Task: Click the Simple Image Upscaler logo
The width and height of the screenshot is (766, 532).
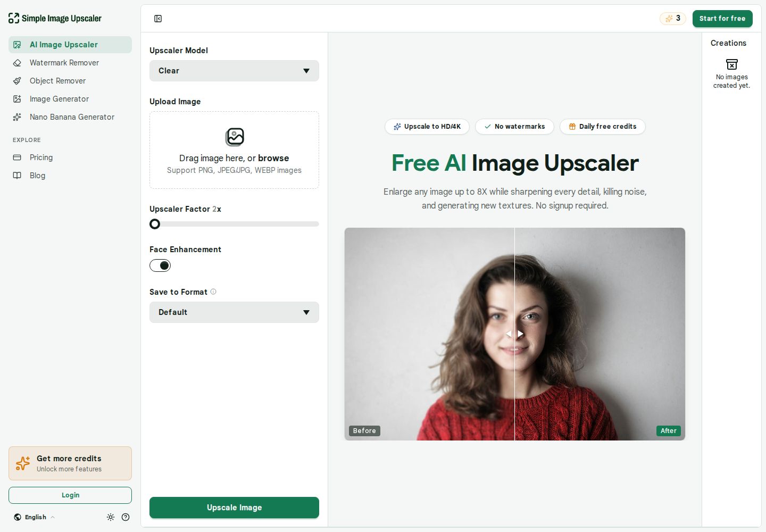Action: 55,18
